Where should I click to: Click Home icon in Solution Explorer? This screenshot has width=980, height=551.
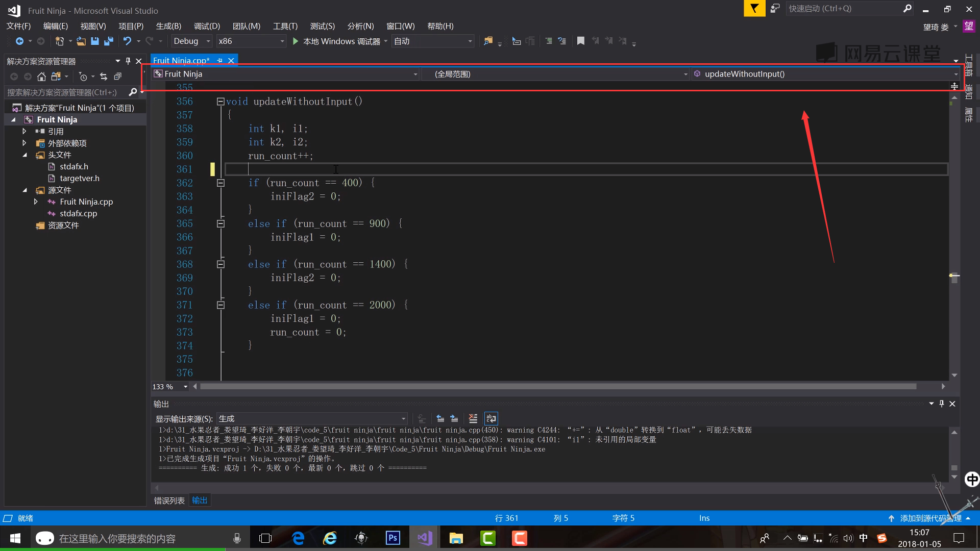41,77
